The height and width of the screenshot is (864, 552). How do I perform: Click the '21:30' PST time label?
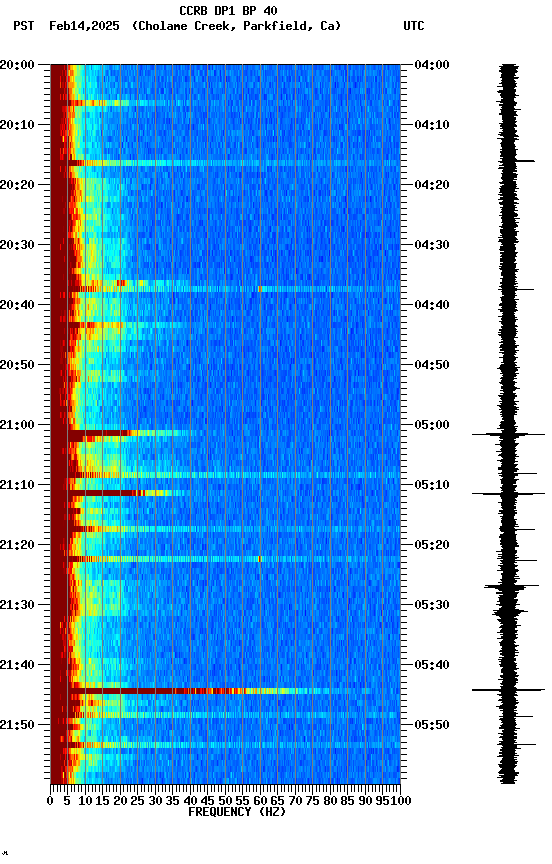[x=17, y=605]
